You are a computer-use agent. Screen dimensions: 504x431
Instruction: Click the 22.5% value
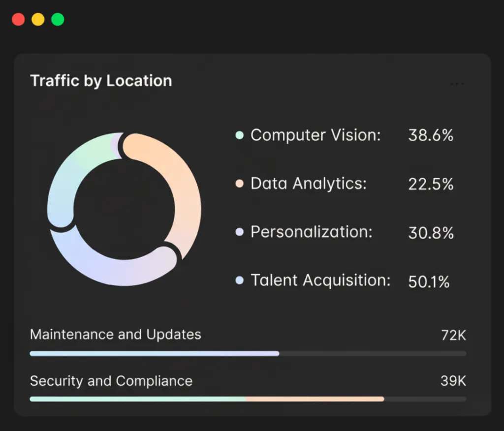click(431, 185)
